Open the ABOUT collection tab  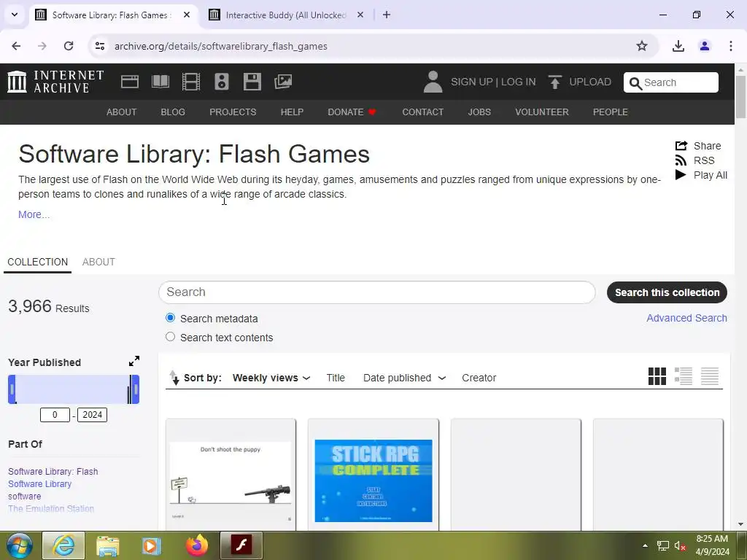click(98, 262)
